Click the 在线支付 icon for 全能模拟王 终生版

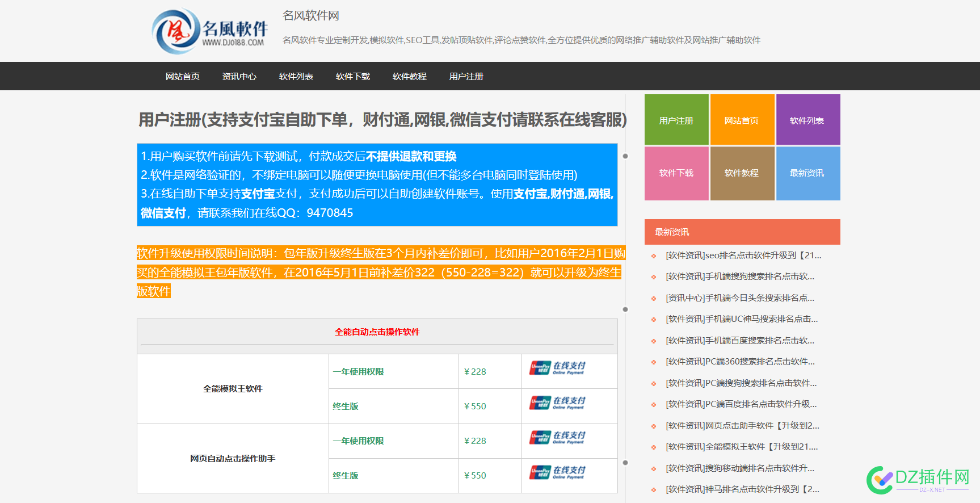[x=557, y=403]
